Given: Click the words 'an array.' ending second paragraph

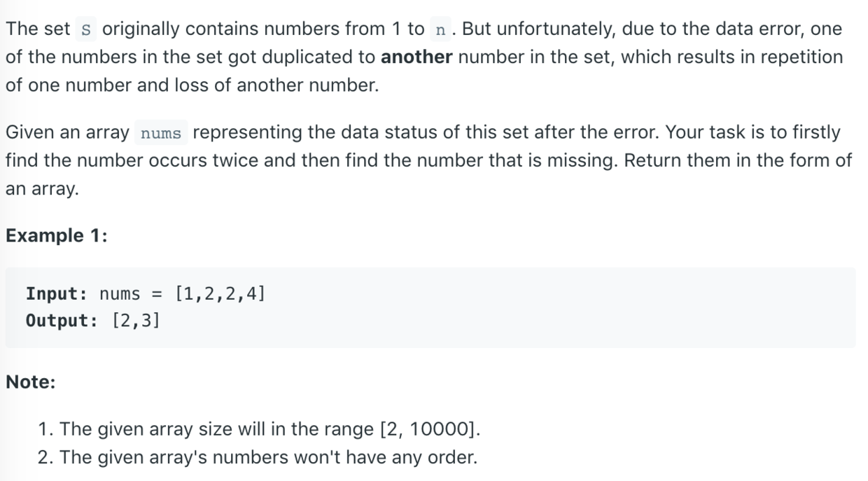Looking at the screenshot, I should point(42,189).
